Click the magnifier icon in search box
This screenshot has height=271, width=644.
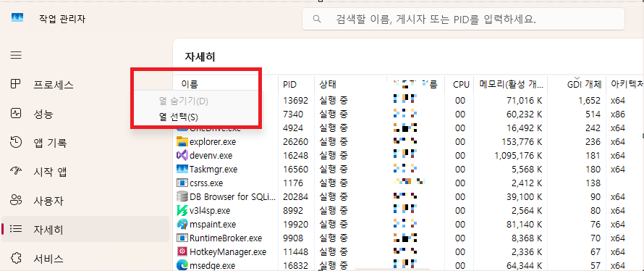(316, 19)
